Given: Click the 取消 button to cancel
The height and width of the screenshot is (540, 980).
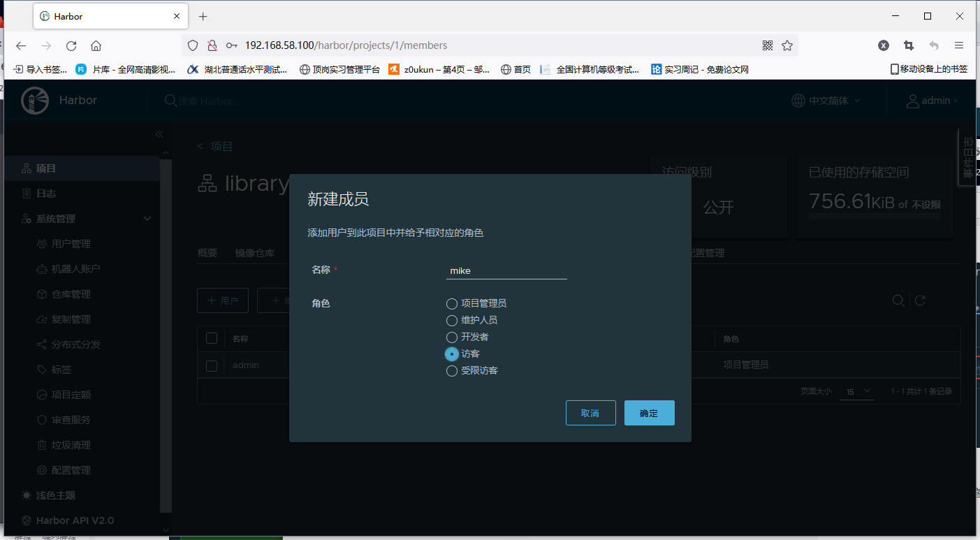Looking at the screenshot, I should tap(590, 413).
